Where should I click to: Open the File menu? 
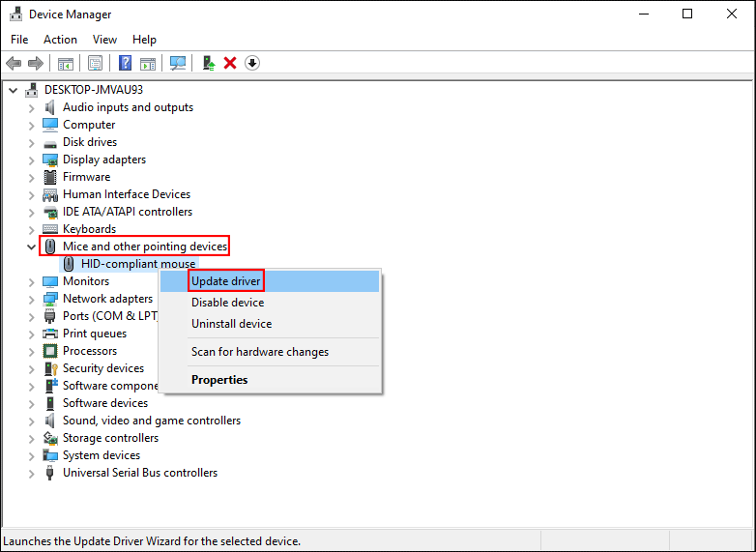pos(19,40)
